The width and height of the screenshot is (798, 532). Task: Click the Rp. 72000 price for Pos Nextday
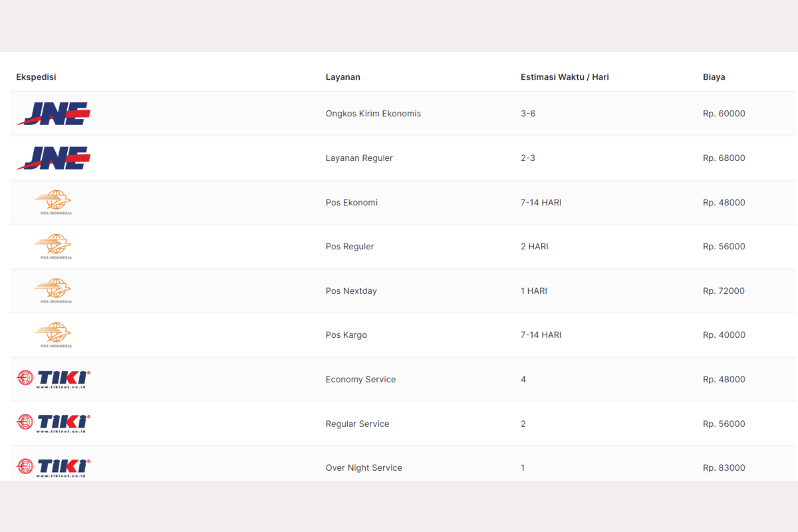click(x=724, y=291)
